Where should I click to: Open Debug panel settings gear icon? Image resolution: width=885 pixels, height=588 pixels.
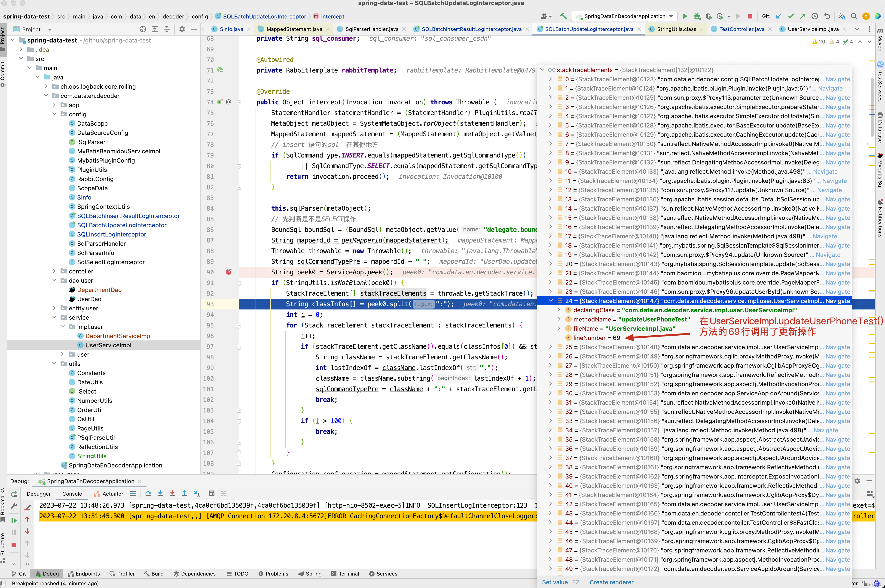pos(857,481)
